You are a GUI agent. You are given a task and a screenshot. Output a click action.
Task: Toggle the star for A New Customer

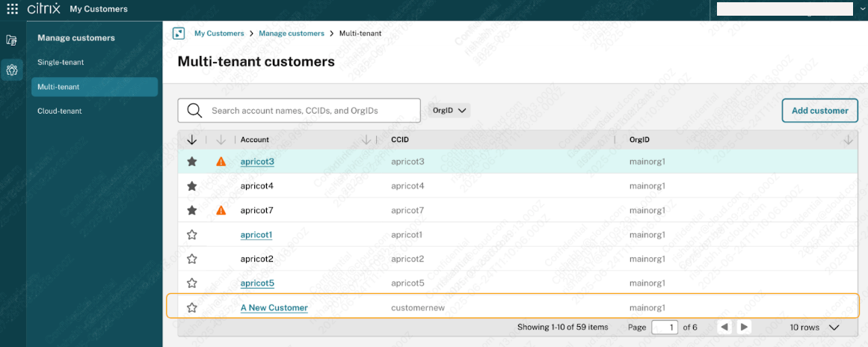[x=192, y=307]
